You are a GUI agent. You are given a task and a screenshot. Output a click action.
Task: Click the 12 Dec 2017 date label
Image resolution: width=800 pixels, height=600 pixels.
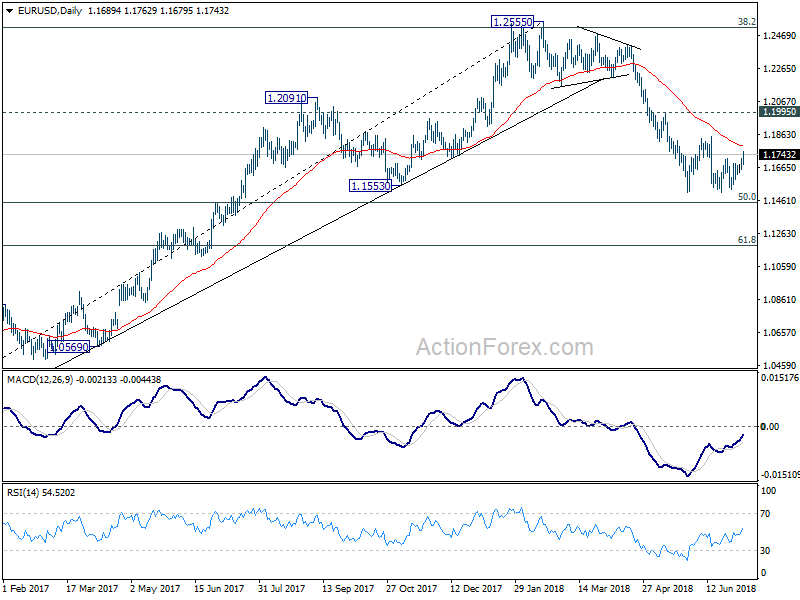(x=476, y=588)
